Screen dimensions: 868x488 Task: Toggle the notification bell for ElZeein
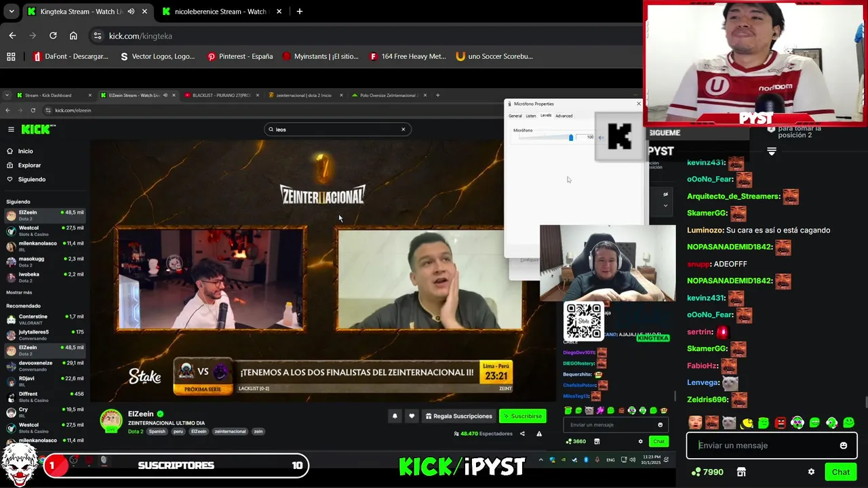pos(395,416)
